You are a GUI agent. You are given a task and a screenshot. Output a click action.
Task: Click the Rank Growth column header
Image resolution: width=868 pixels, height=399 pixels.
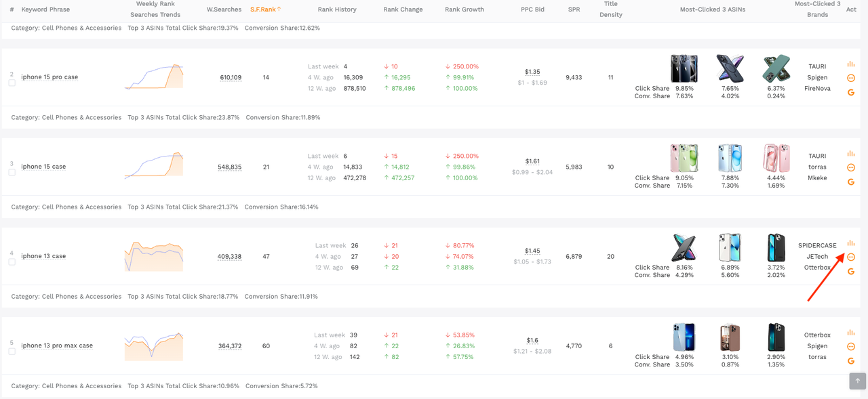click(465, 9)
